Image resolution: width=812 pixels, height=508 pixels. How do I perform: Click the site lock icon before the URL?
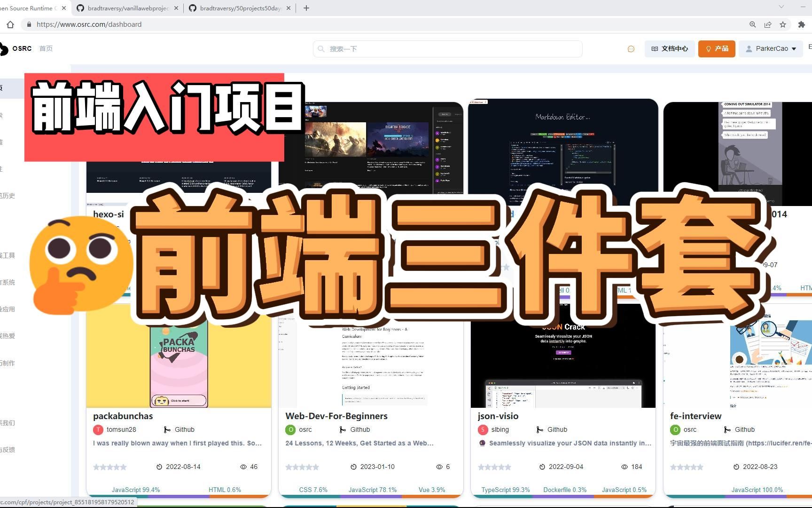pos(29,24)
